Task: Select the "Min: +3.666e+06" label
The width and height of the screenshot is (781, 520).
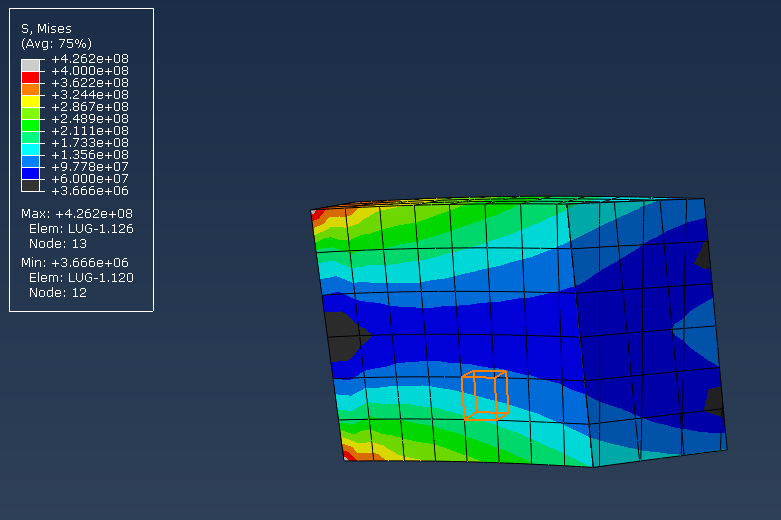Action: coord(77,262)
